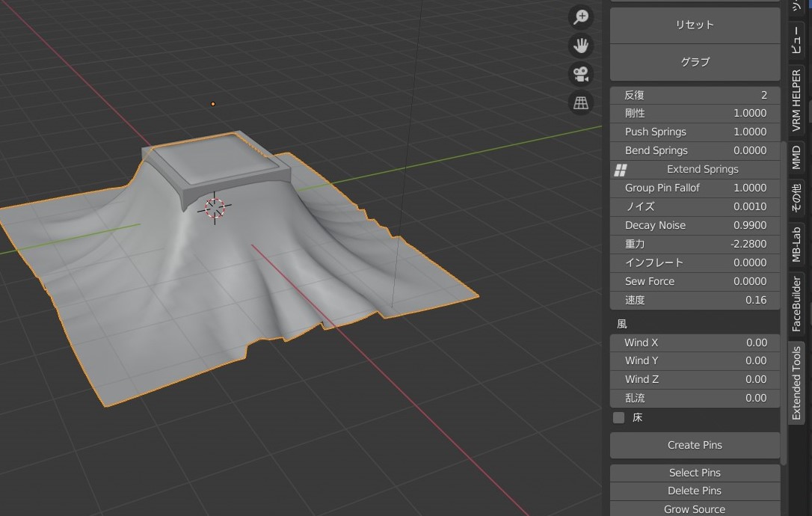Click the リセット button
Viewport: 812px width, 516px height.
click(695, 25)
